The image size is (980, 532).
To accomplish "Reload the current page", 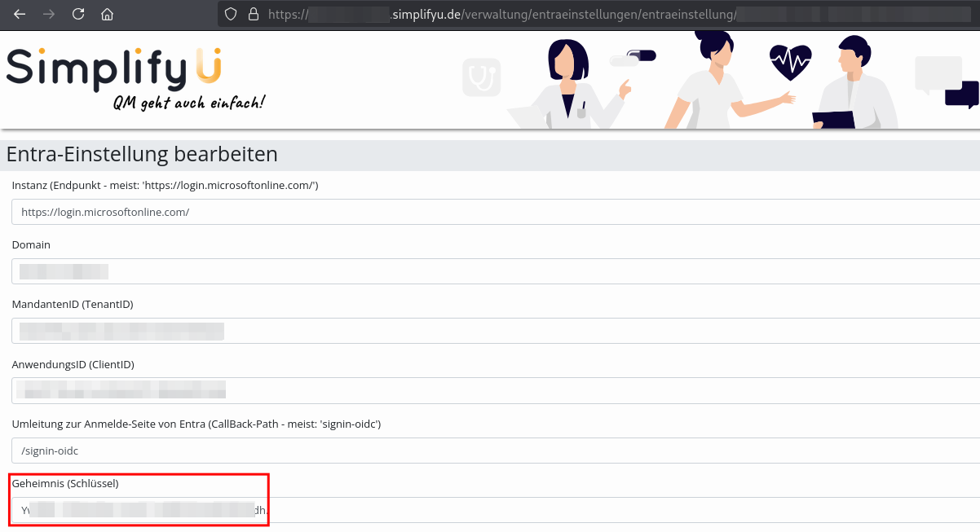I will [78, 14].
